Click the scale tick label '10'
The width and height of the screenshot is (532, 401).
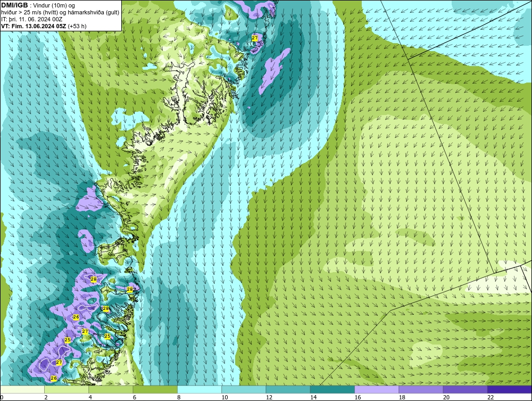225,398
